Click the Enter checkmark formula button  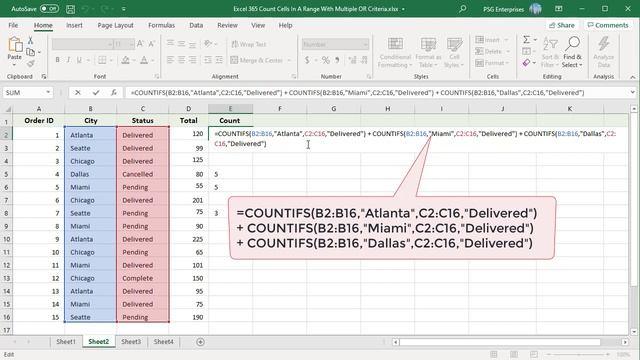pos(96,93)
